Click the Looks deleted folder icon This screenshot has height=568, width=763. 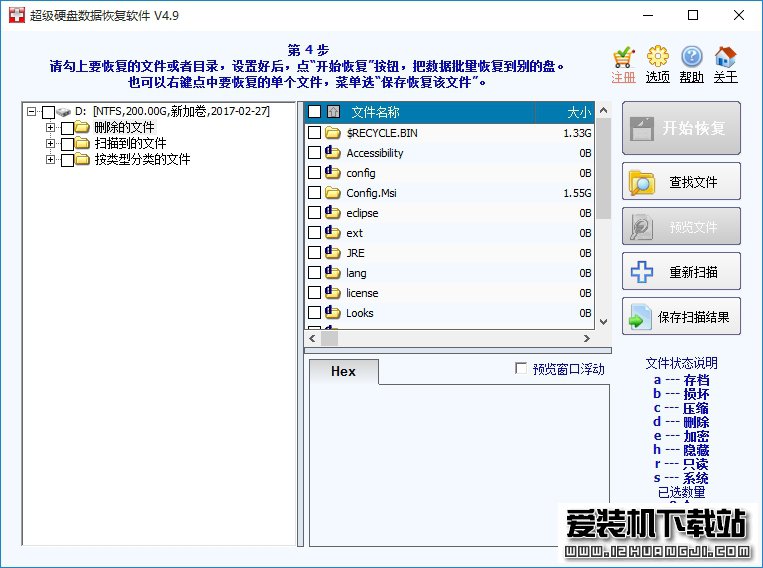pyautogui.click(x=333, y=312)
